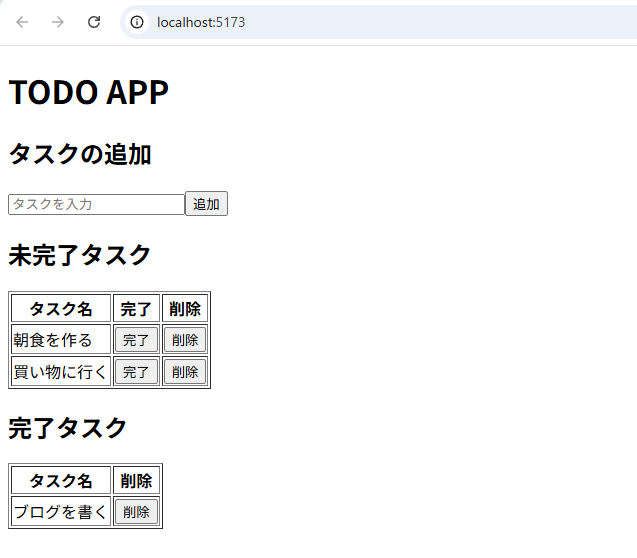The height and width of the screenshot is (558, 637).
Task: Click the TODO APP page title
Action: coord(88,92)
